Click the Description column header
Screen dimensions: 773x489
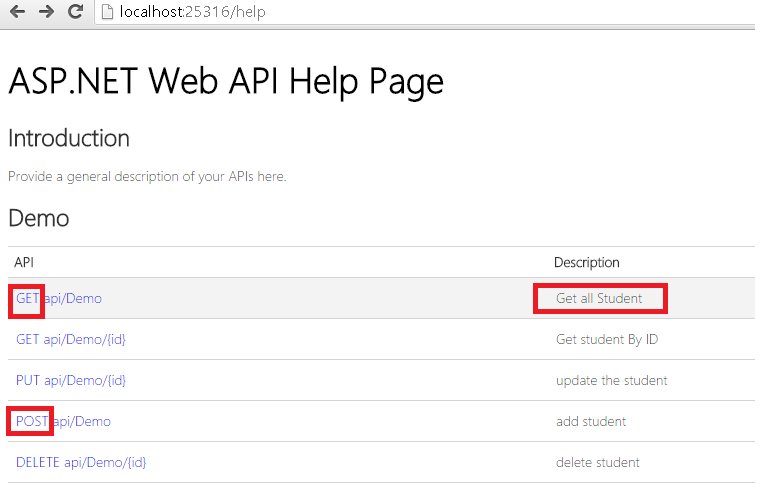586,262
